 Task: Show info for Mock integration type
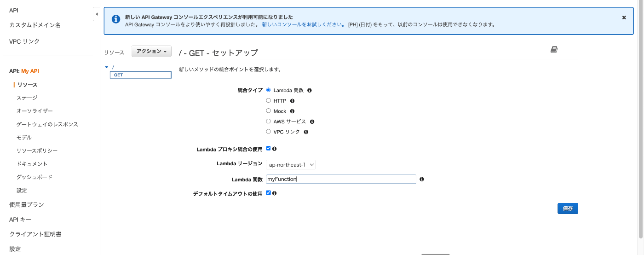point(292,111)
